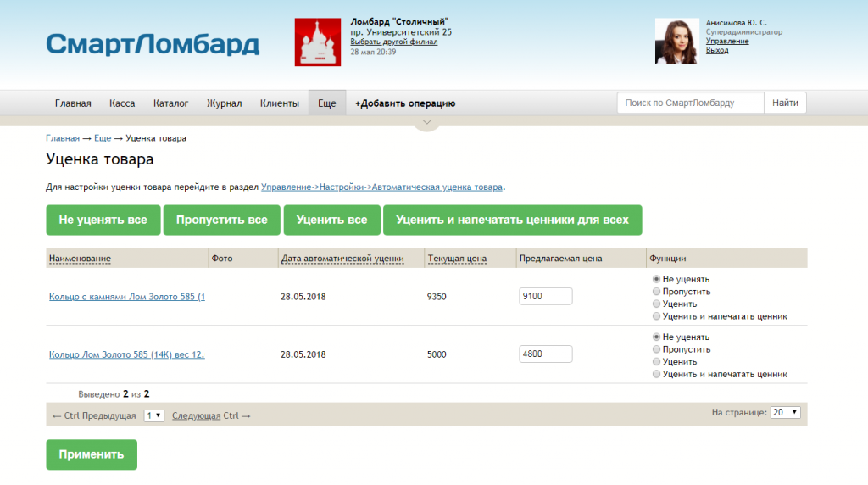Click '+Добавить операцию' in the navigation bar
The width and height of the screenshot is (868, 485).
click(405, 103)
